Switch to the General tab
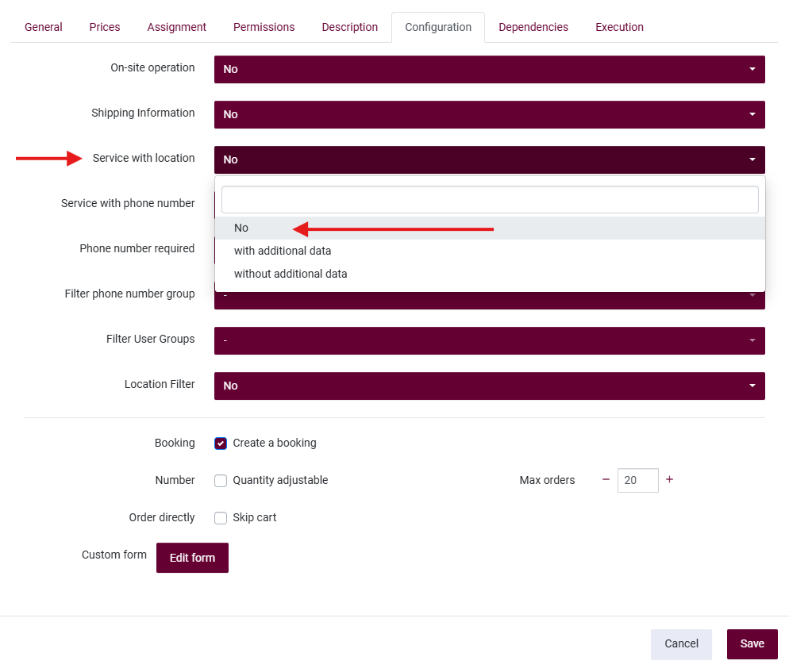789x672 pixels. coord(44,27)
